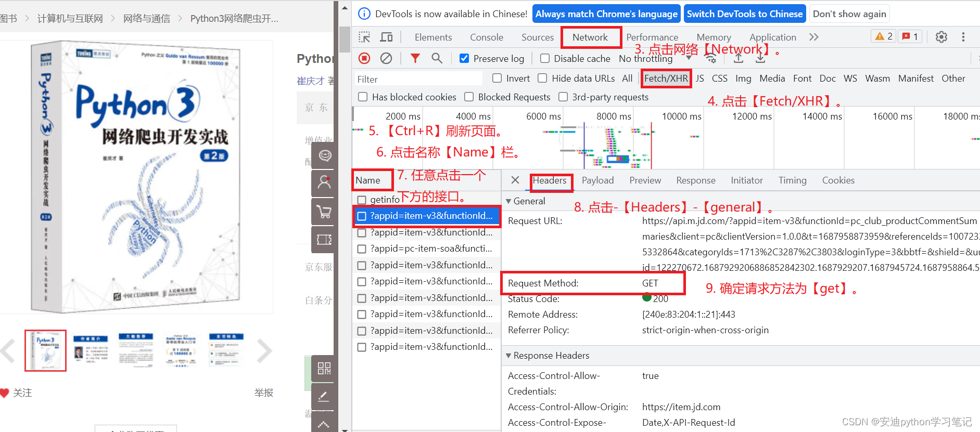Select the Network tab
The width and height of the screenshot is (980, 432).
coord(590,37)
